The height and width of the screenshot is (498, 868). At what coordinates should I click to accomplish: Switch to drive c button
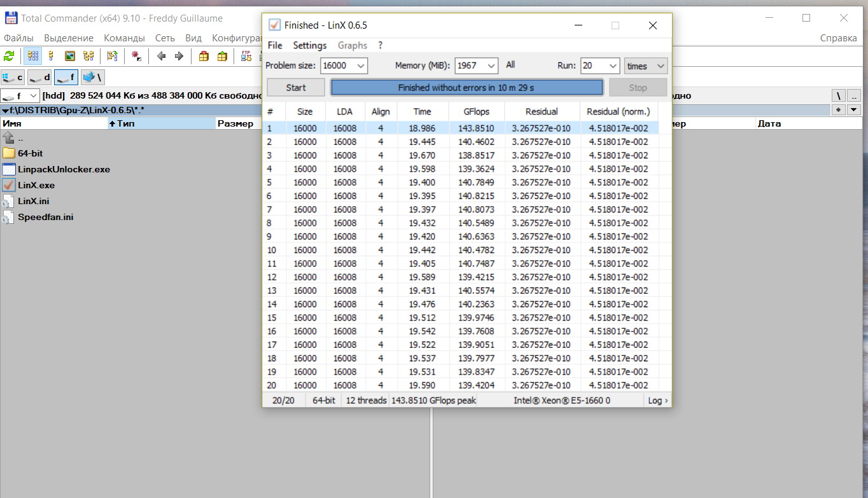coord(13,78)
